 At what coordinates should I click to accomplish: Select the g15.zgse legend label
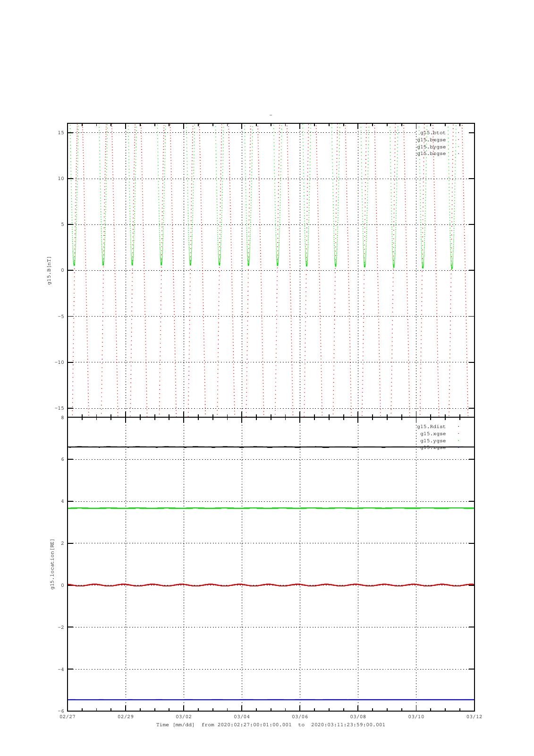[433, 447]
